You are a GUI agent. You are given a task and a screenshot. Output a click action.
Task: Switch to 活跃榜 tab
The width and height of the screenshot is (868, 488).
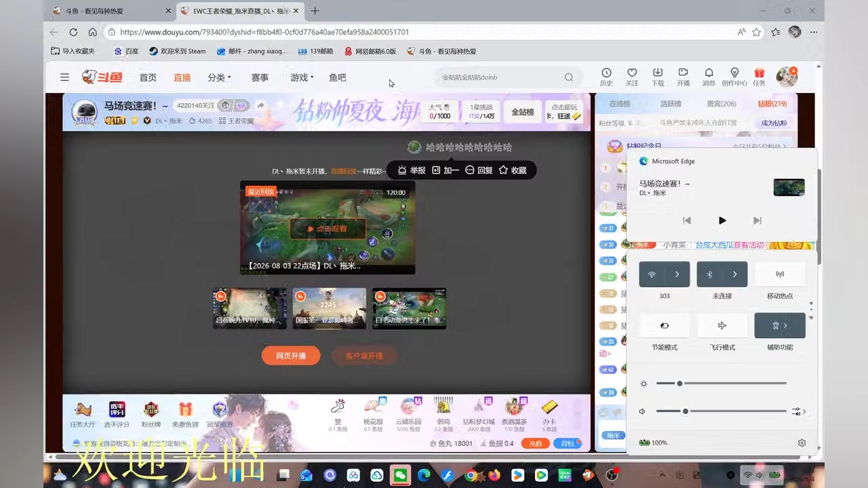coord(671,104)
